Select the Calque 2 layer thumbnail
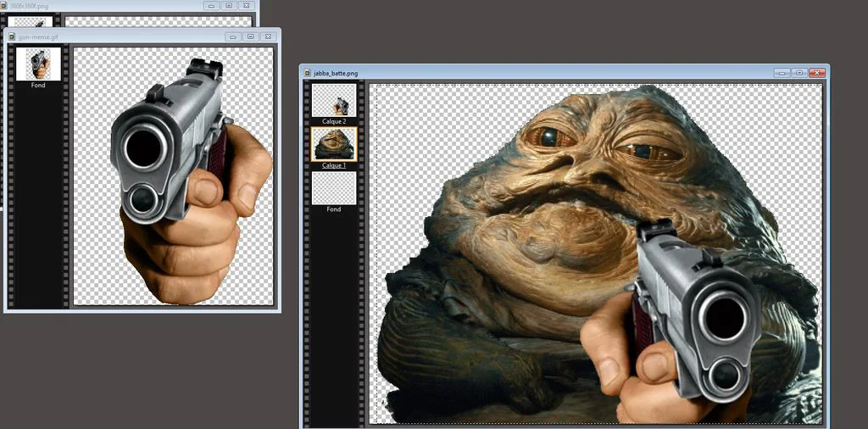Viewport: 868px width, 429px height. [x=334, y=100]
